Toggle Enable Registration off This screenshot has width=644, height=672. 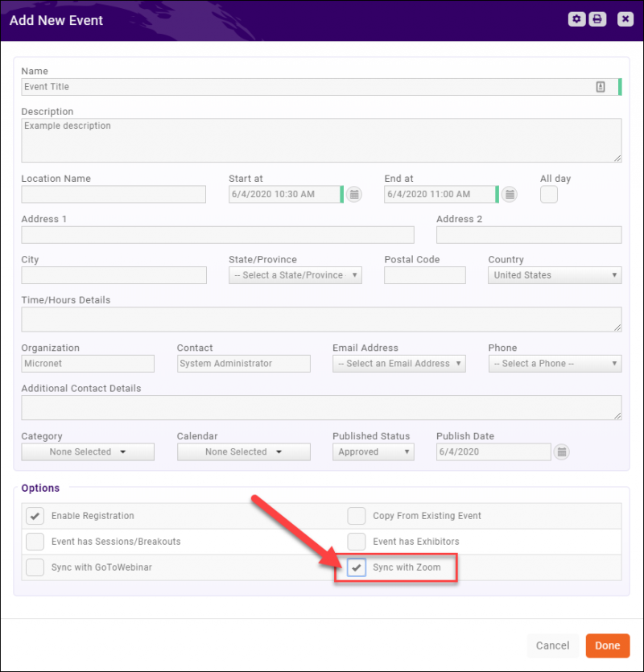point(35,516)
